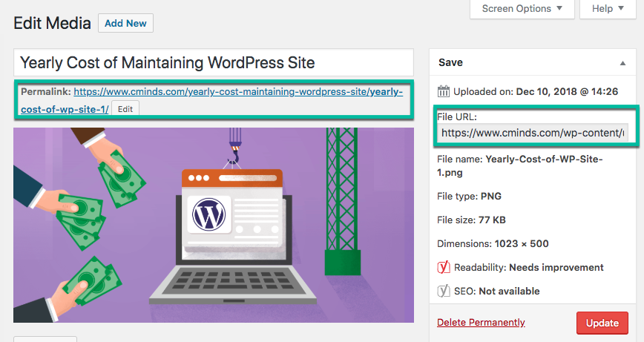The width and height of the screenshot is (644, 342).
Task: Click file name Yearly-Cost-of-WP-Site-1.png text
Action: tap(519, 166)
